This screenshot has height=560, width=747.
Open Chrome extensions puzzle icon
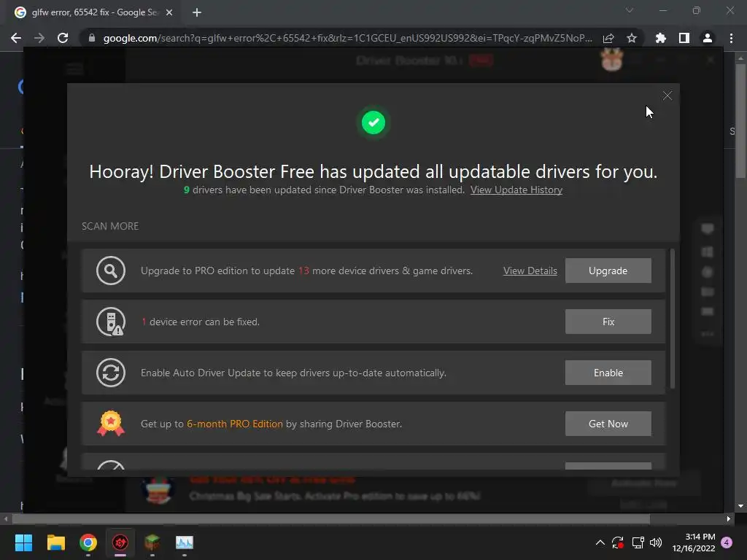coord(661,38)
